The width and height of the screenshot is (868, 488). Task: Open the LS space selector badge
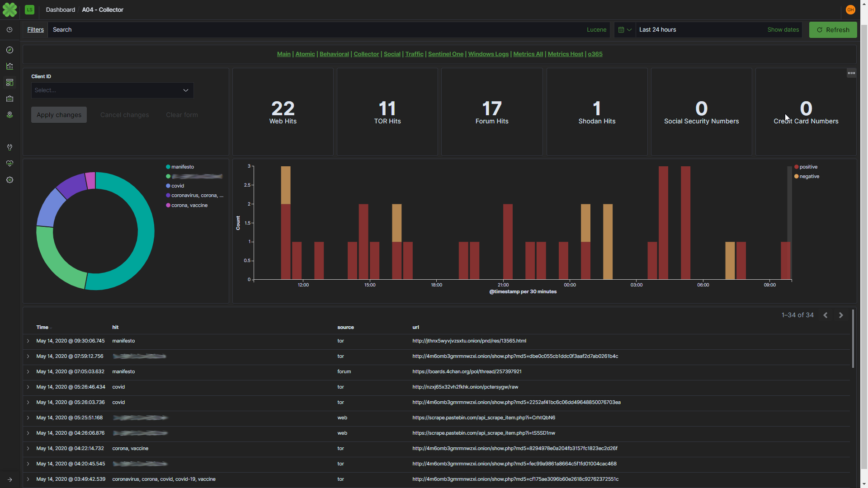coord(29,9)
